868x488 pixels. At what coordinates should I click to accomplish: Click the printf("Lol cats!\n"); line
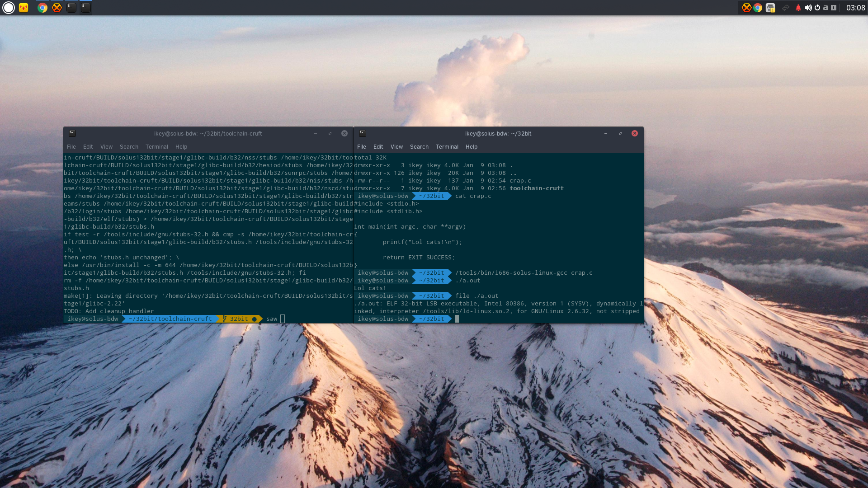pyautogui.click(x=423, y=242)
